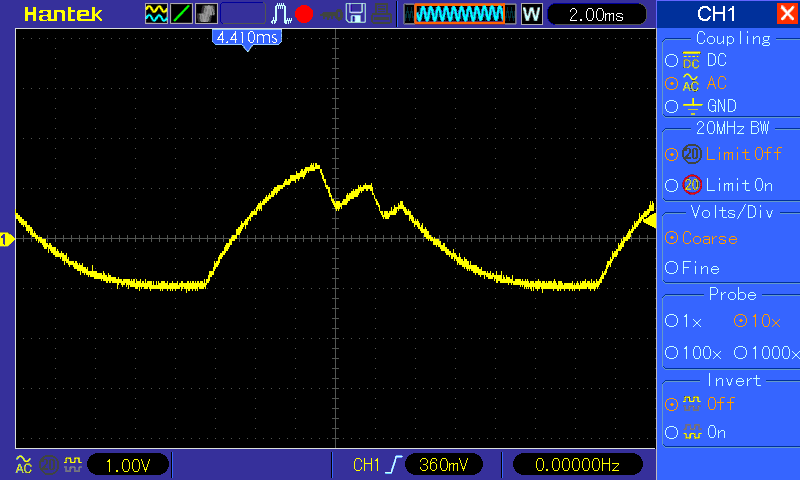Select 10x probe attenuation
Viewport: 800px width, 480px height.
(757, 321)
